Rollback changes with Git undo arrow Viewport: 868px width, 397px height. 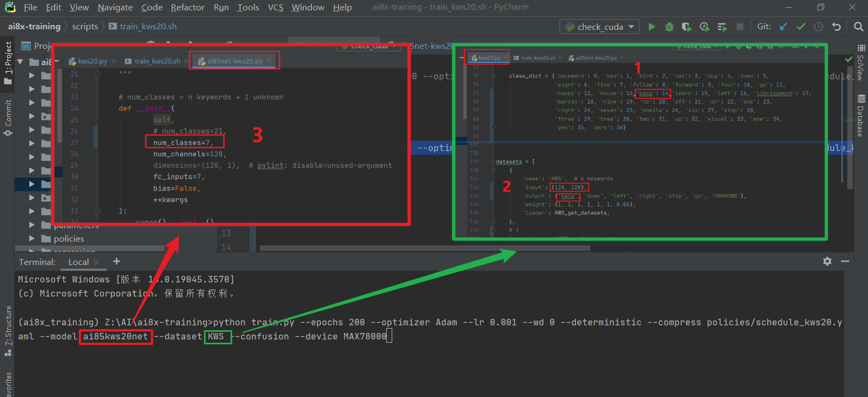coord(837,27)
